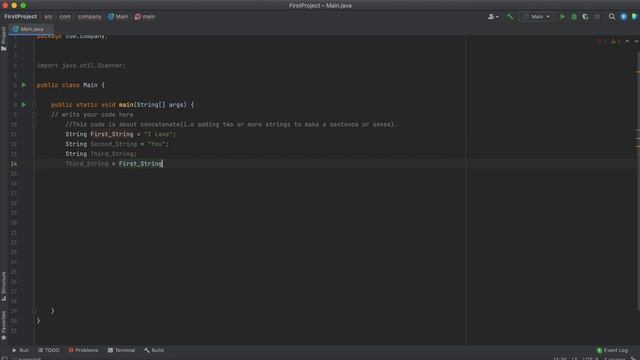Click the Second_String variable declaration

point(113,144)
